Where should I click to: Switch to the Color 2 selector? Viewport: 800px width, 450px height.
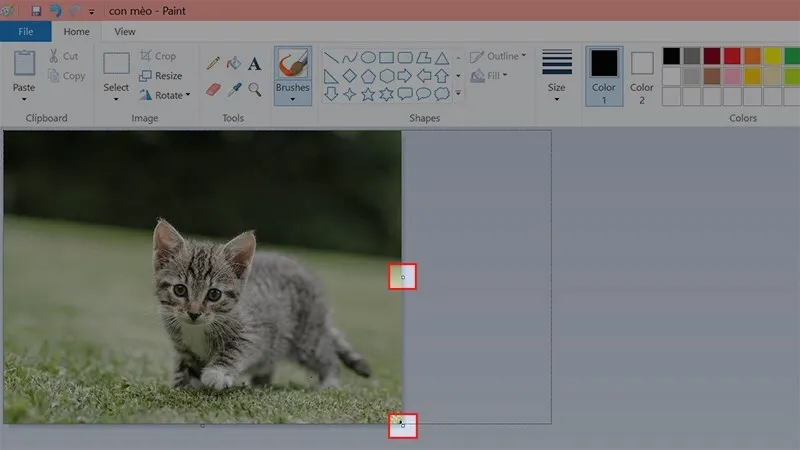point(642,78)
